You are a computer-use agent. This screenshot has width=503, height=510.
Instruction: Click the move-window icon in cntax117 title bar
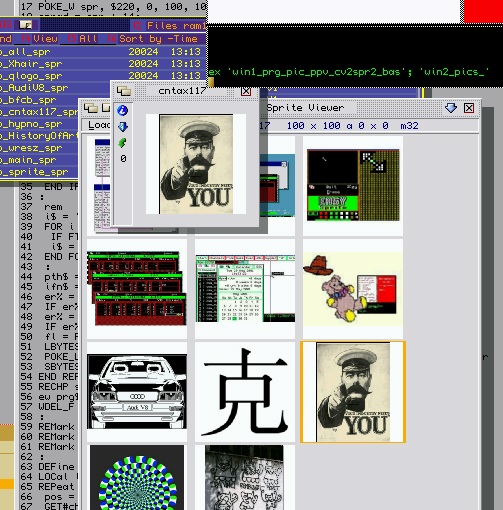[124, 91]
